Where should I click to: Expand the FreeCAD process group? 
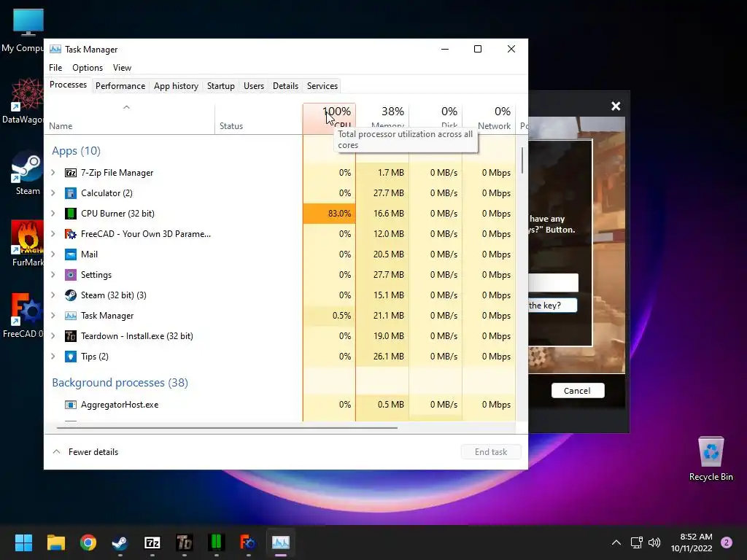[x=53, y=234]
